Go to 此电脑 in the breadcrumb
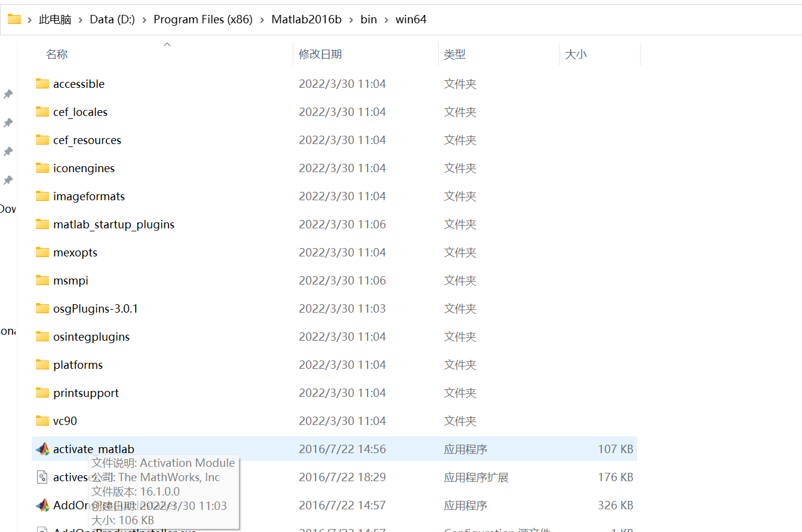The image size is (802, 532). click(55, 20)
